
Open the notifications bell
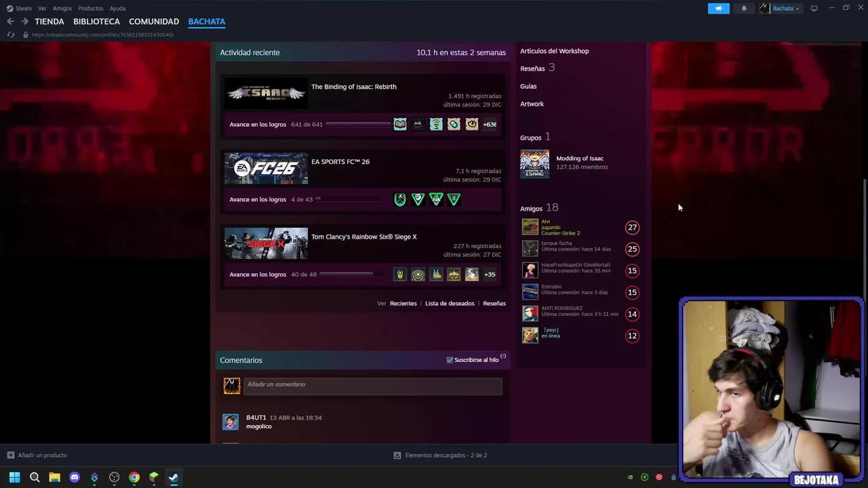pos(744,8)
